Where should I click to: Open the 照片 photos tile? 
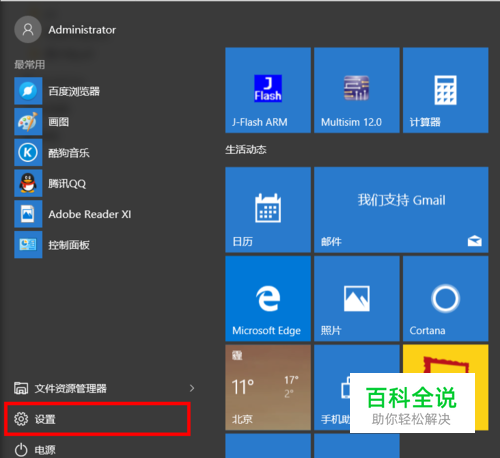tap(357, 299)
